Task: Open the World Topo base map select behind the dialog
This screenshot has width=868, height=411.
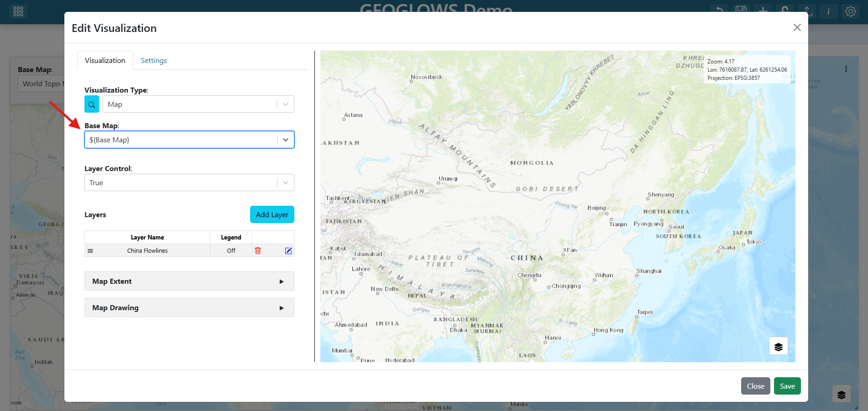Action: click(x=42, y=84)
